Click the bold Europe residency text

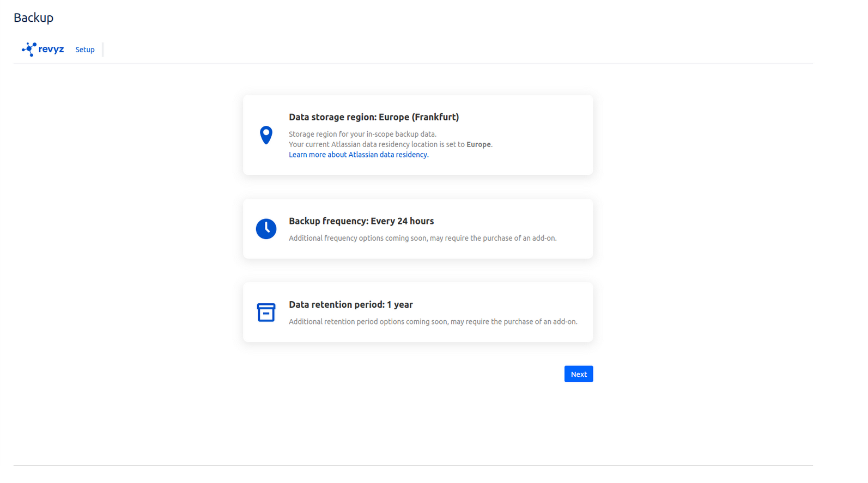tap(478, 145)
